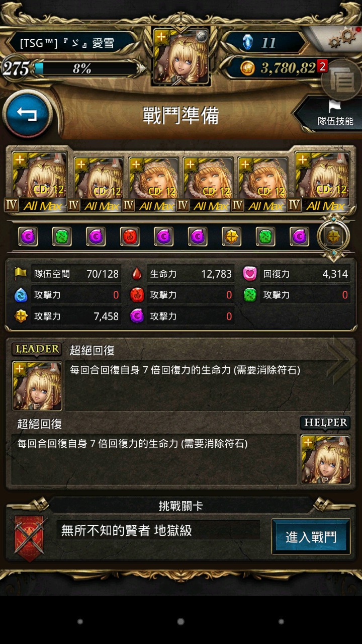Click 進入戰鬥 to enter battle
The image size is (362, 644).
[x=311, y=536]
